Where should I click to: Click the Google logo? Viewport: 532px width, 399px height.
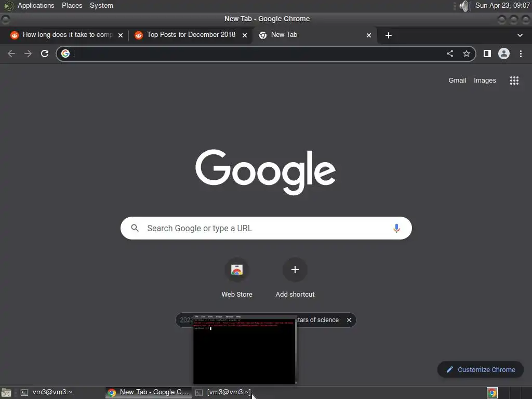click(265, 171)
